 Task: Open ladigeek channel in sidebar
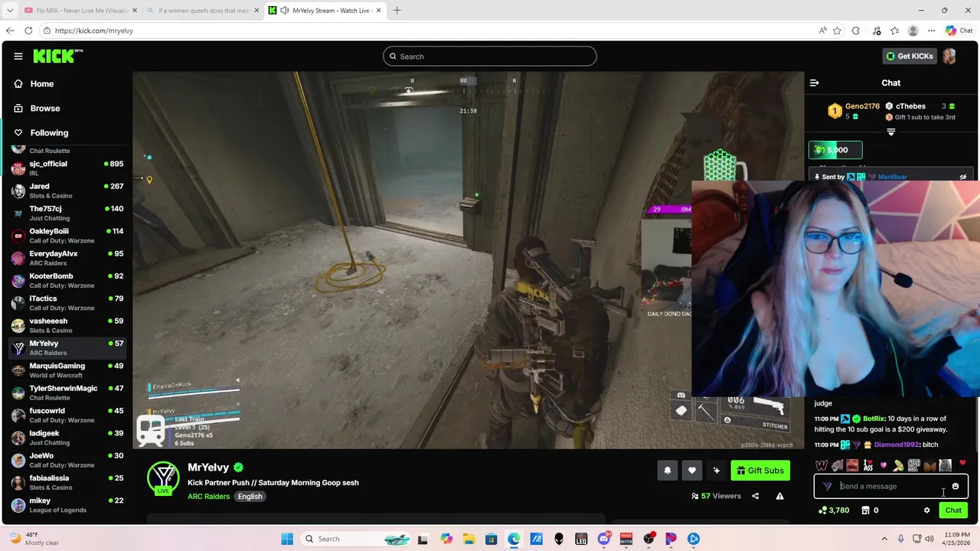coord(67,438)
